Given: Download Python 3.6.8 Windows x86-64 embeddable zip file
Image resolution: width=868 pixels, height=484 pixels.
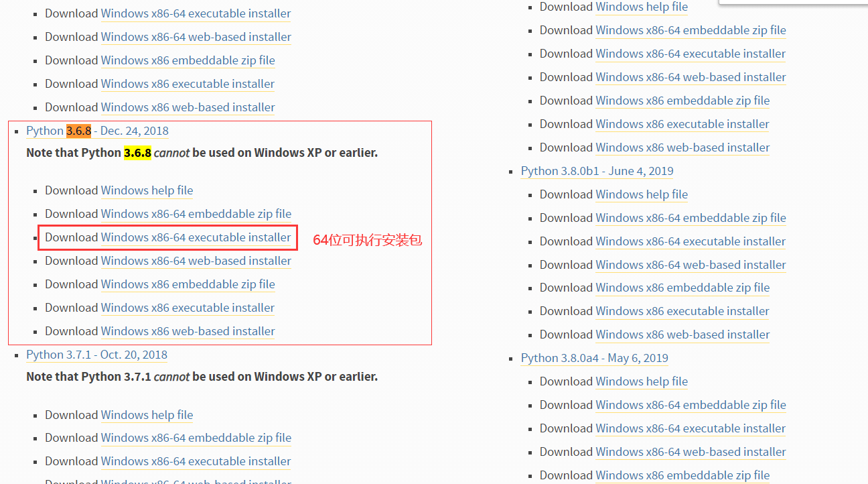Looking at the screenshot, I should coord(196,214).
